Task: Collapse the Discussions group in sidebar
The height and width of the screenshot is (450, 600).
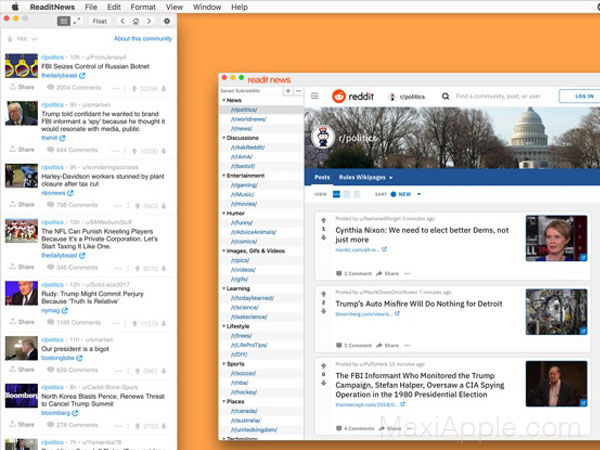Action: pos(224,138)
